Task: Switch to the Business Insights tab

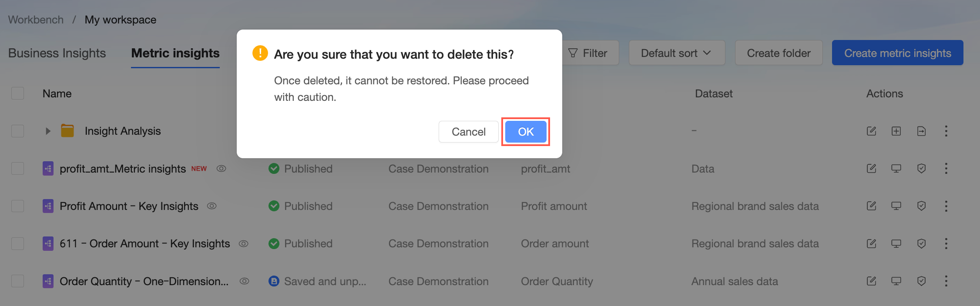Action: click(57, 53)
